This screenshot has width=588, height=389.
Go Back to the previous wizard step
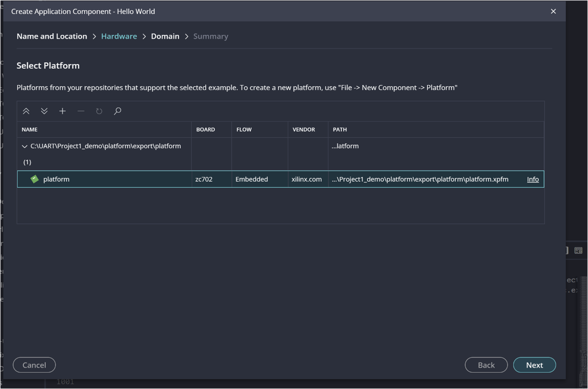(x=486, y=365)
